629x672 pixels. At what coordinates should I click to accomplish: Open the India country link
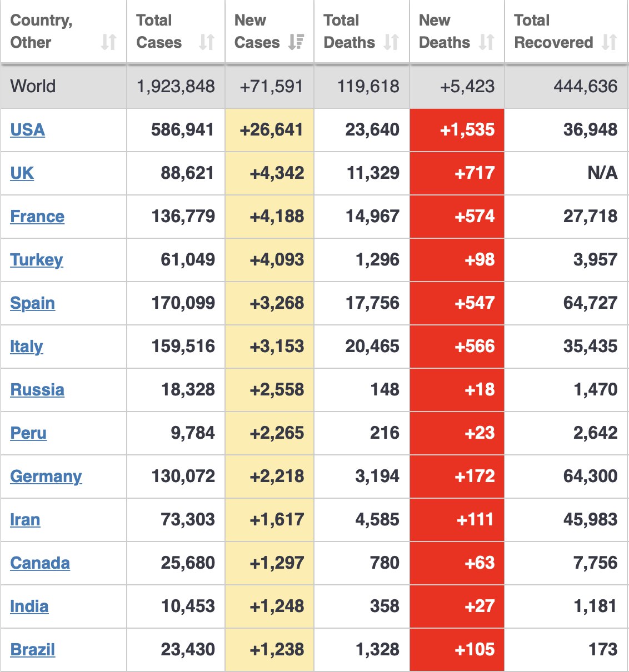(29, 606)
